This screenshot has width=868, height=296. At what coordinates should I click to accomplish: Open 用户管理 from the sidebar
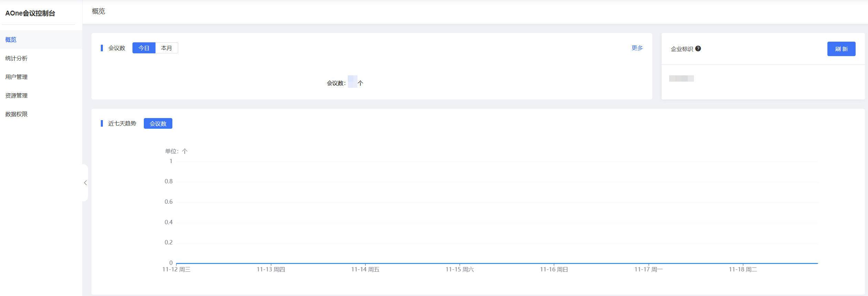[x=17, y=77]
